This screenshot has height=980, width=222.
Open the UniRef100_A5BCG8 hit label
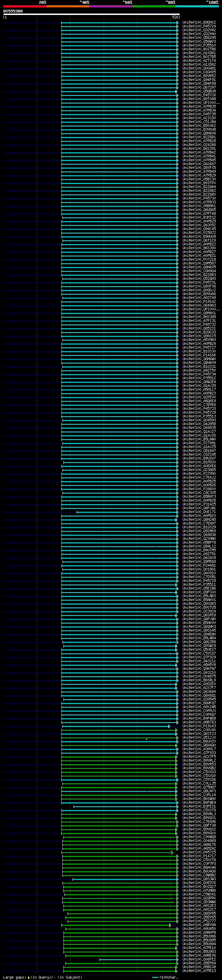(x=199, y=967)
